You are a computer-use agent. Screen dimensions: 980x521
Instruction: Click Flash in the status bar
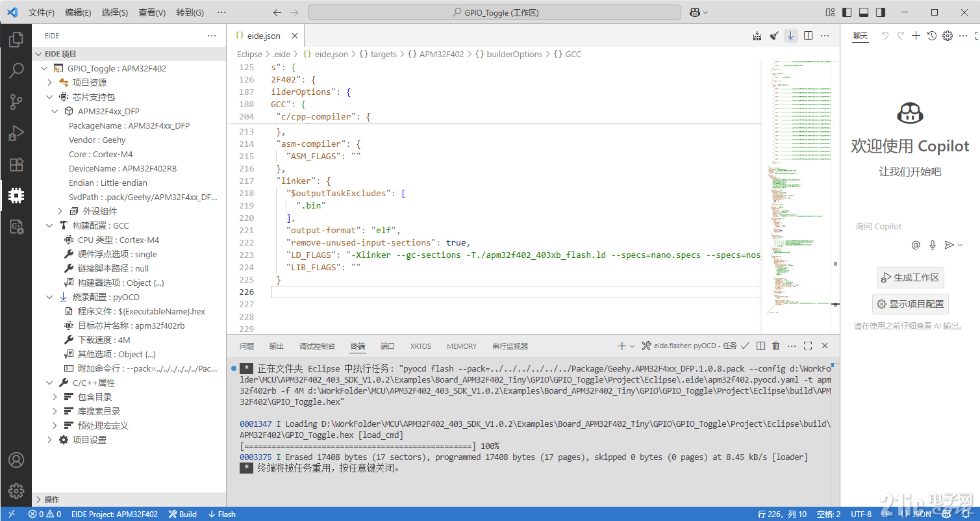221,514
